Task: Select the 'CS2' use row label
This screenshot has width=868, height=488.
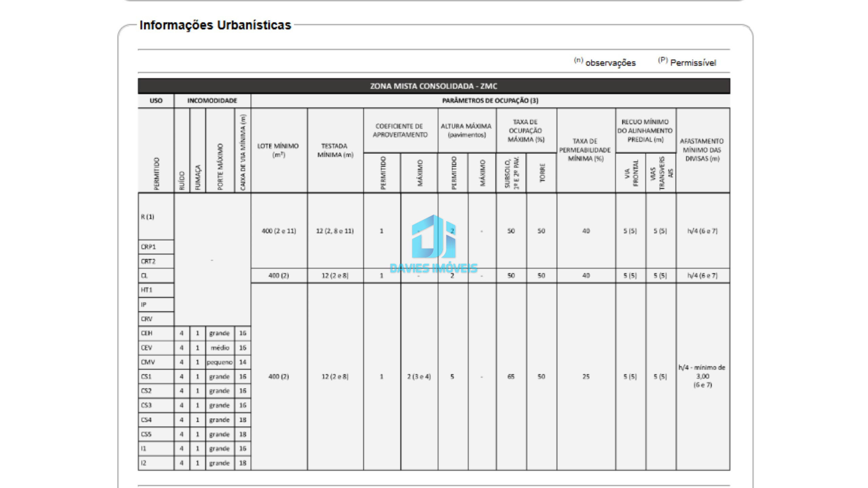Action: coord(146,391)
